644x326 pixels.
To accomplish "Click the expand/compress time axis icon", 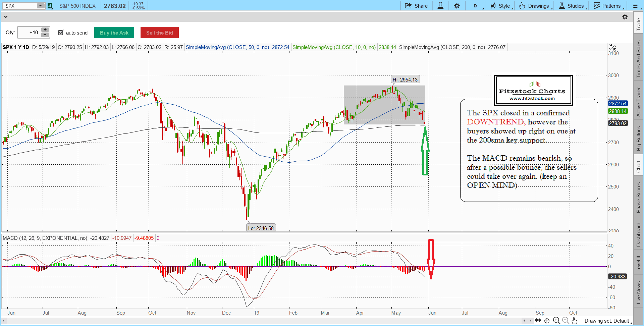I will point(538,320).
